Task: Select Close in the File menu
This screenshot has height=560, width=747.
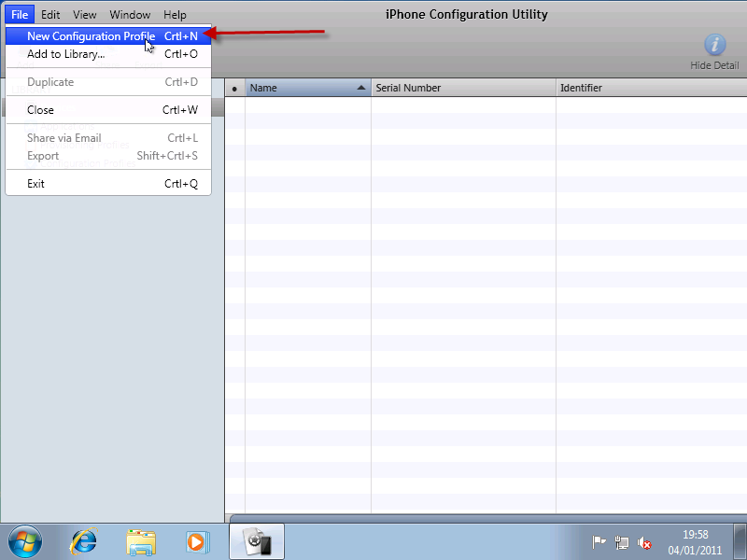Action: coord(40,110)
